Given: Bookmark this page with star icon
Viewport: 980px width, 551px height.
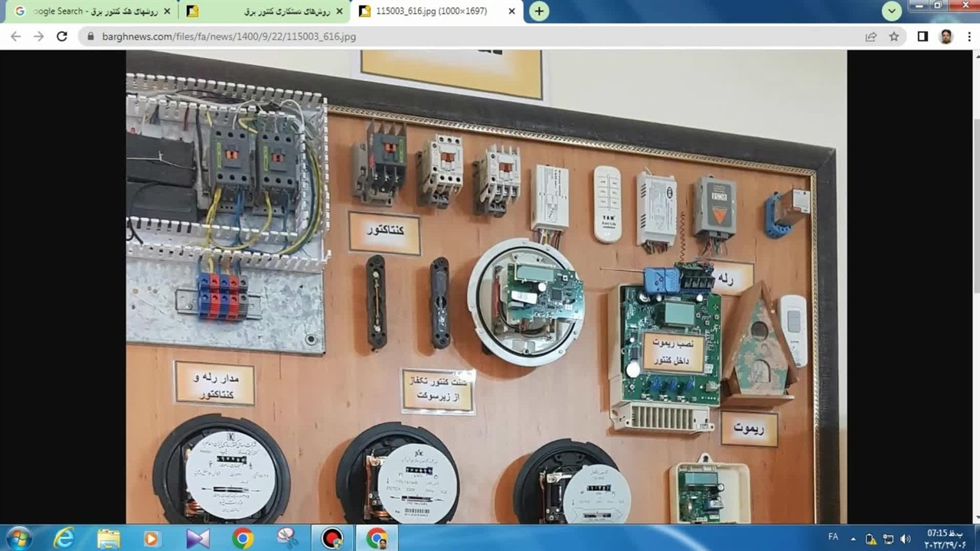Looking at the screenshot, I should tap(893, 36).
